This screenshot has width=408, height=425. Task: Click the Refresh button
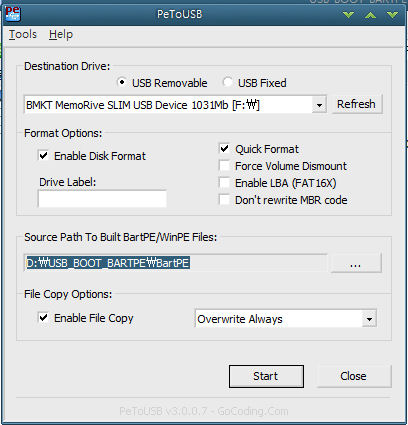coord(356,104)
